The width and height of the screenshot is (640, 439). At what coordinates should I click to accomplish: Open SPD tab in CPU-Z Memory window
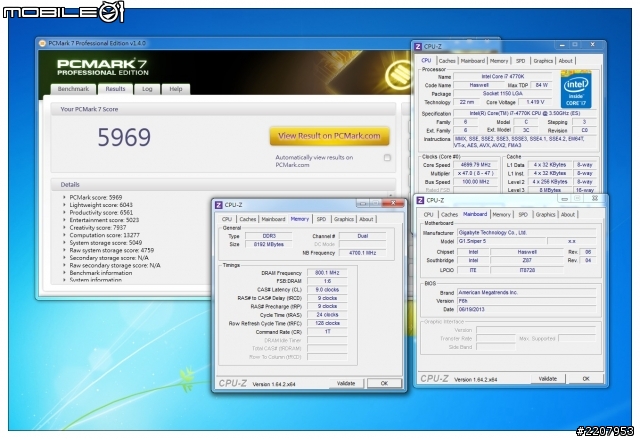(x=321, y=219)
